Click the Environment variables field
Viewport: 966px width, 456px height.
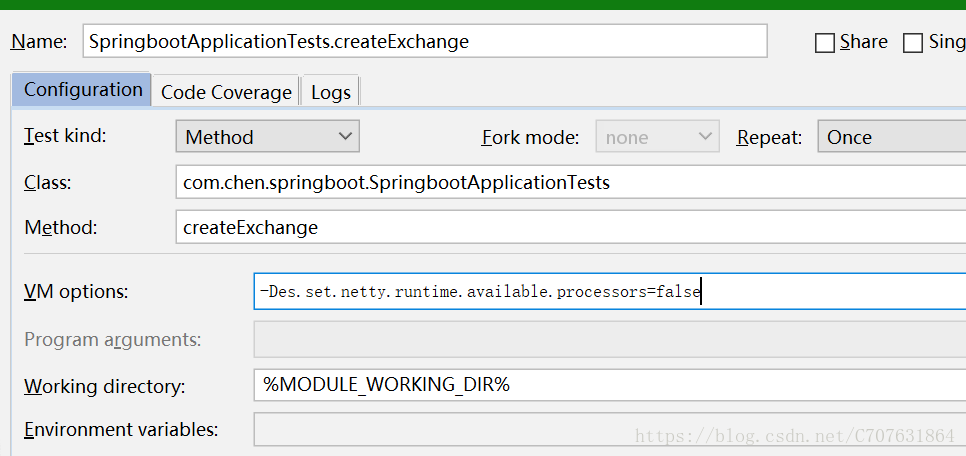(610, 430)
